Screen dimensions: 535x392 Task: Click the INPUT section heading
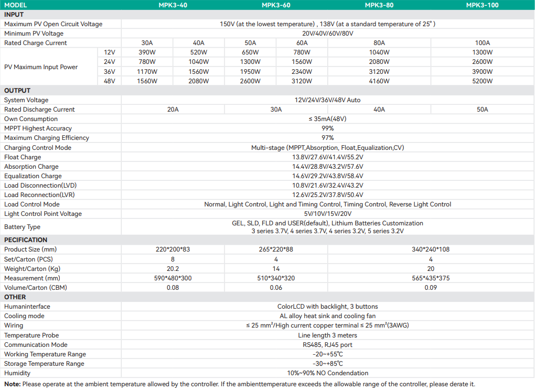point(14,15)
